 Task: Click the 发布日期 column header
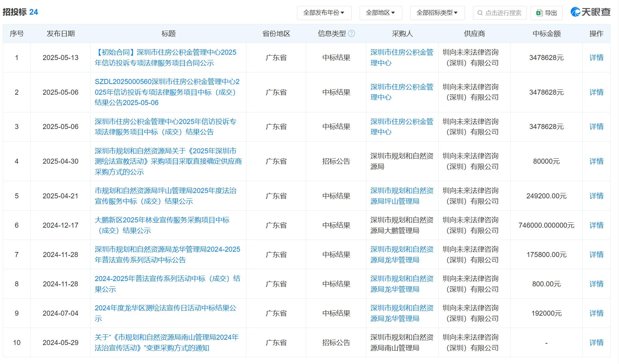tap(60, 34)
